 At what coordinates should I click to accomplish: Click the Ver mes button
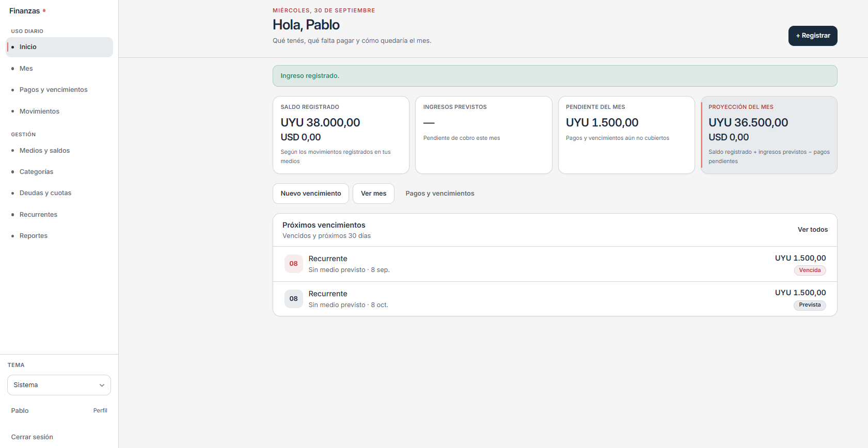[x=373, y=194]
